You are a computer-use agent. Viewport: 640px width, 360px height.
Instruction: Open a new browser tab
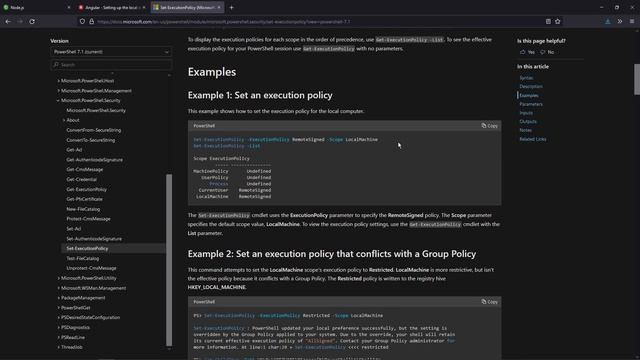pyautogui.click(x=231, y=7)
